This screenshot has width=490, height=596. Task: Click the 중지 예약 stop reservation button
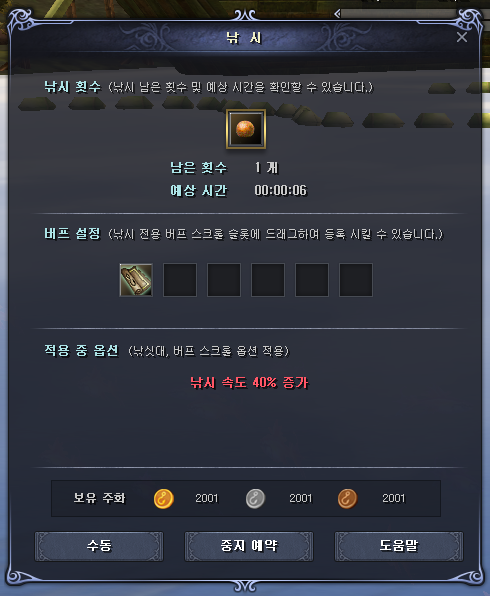tap(249, 546)
